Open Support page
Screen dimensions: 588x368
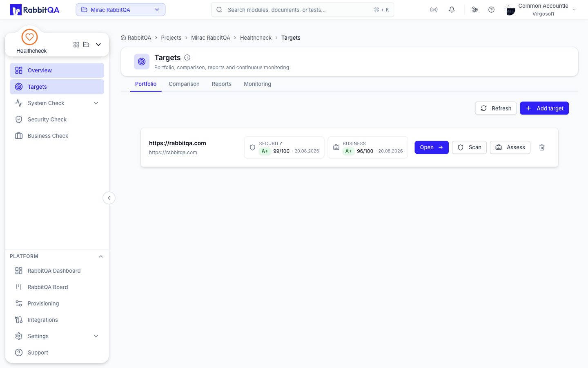click(57, 352)
